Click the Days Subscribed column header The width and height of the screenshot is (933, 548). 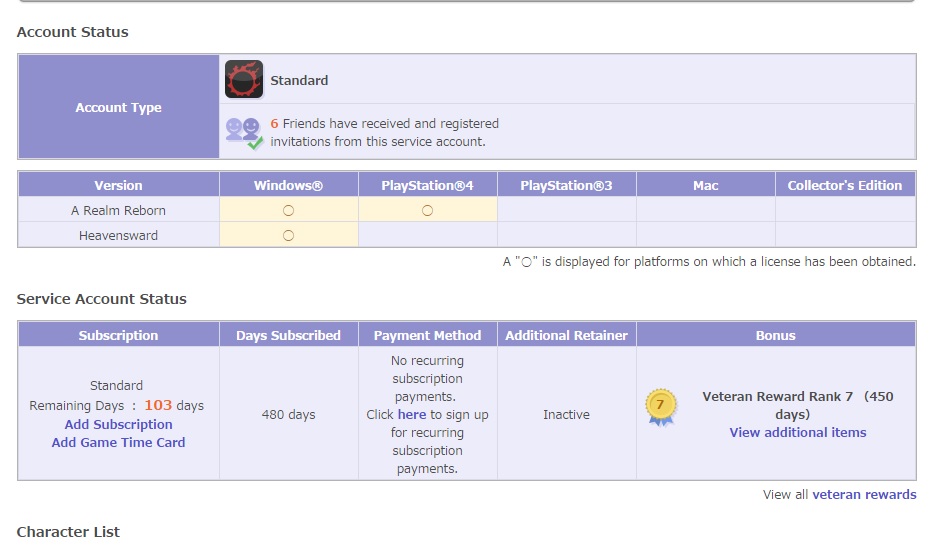click(x=289, y=335)
